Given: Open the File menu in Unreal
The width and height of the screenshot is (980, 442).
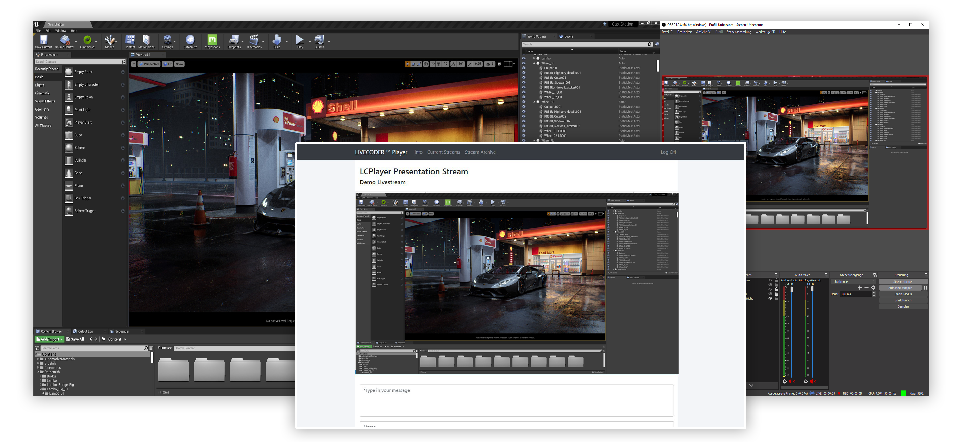Looking at the screenshot, I should pos(38,31).
